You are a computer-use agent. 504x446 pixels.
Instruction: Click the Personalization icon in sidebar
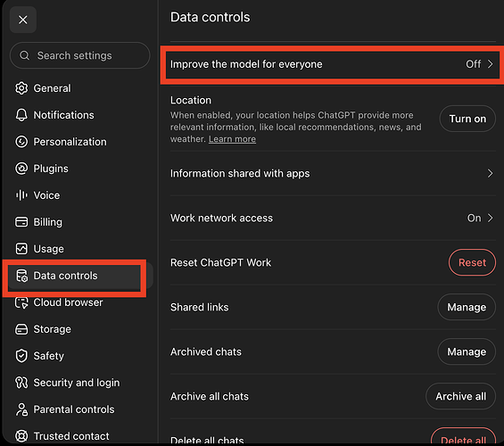point(21,142)
